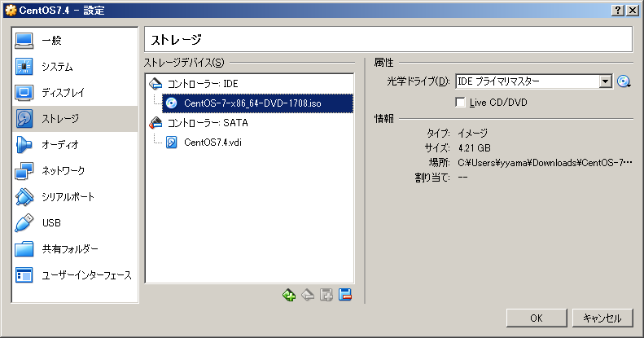Screen dimensions: 644x338
Task: Click the folder icon next to 共有フォルダー
Action: (24, 249)
